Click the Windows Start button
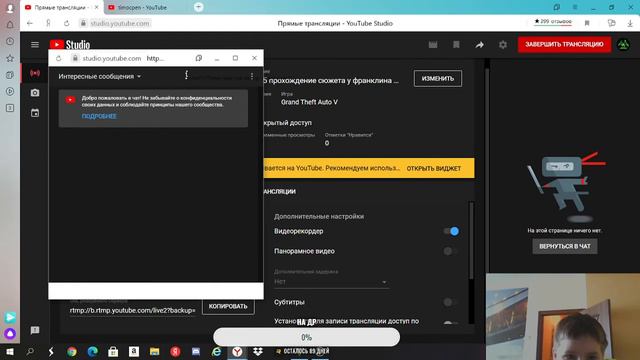This screenshot has height=360, width=640. [x=10, y=351]
